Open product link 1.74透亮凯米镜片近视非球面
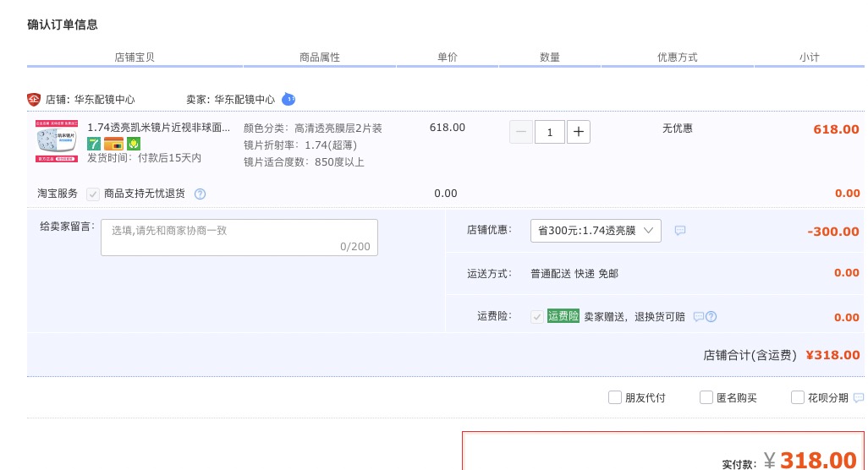Screen dimensions: 868x470 (159, 128)
